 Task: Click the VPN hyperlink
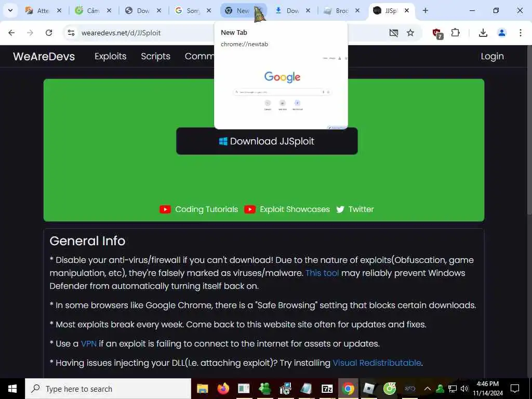pos(89,344)
